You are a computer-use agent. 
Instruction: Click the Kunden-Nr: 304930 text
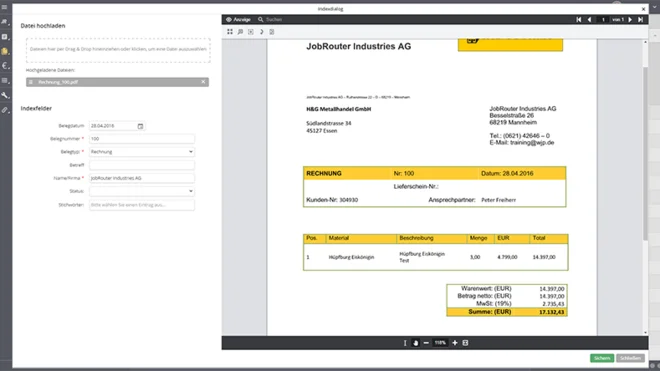tap(332, 200)
